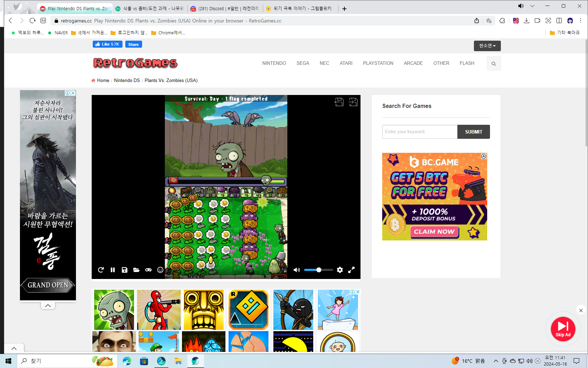Toggle the browser side panel icon
Image resolution: width=588 pixels, height=368 pixels.
click(x=559, y=21)
